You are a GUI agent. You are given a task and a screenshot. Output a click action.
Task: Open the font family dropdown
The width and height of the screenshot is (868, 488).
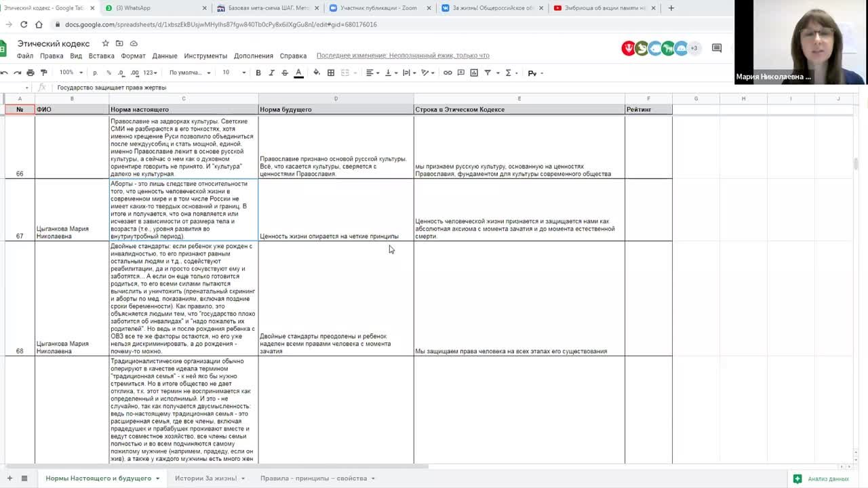click(190, 73)
